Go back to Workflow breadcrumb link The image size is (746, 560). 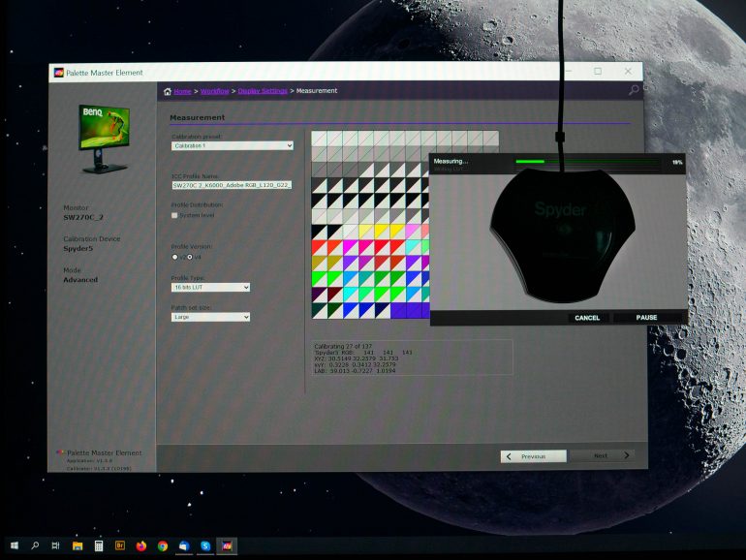click(x=214, y=91)
